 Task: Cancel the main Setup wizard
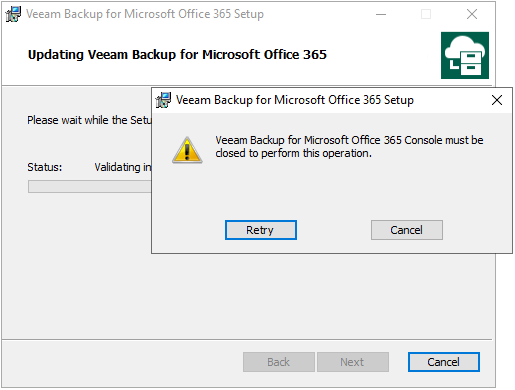pyautogui.click(x=444, y=362)
